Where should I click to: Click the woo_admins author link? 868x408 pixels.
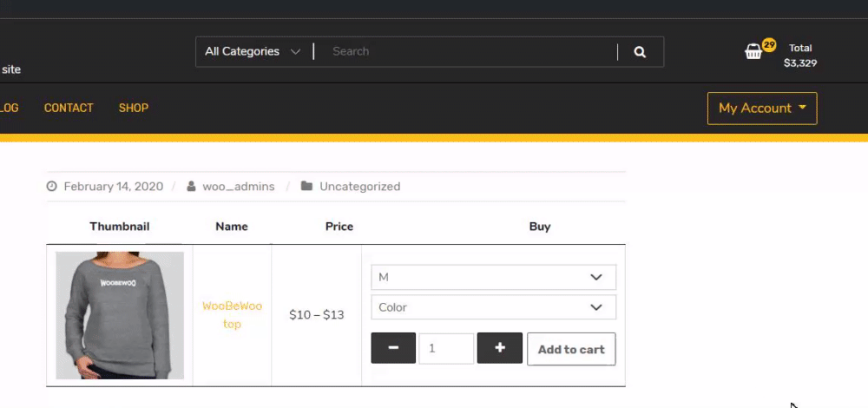[239, 187]
